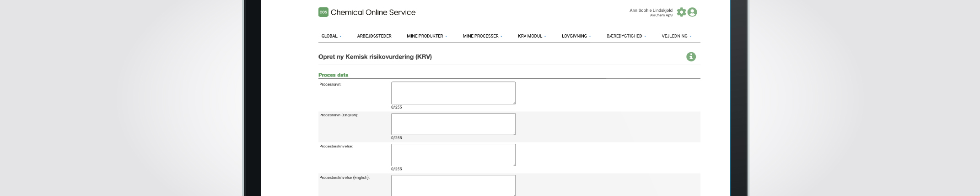The image size is (980, 196).
Task: Open settings via the gear icon
Action: click(x=681, y=12)
